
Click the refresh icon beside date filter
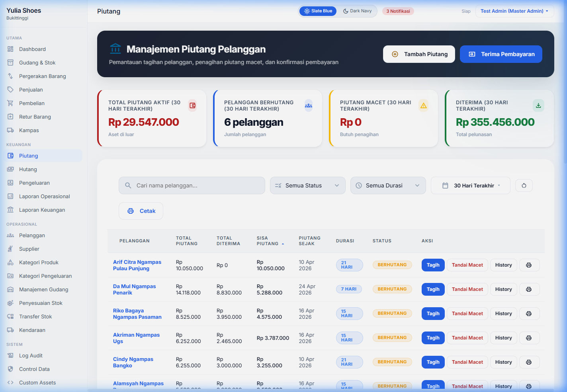point(524,185)
